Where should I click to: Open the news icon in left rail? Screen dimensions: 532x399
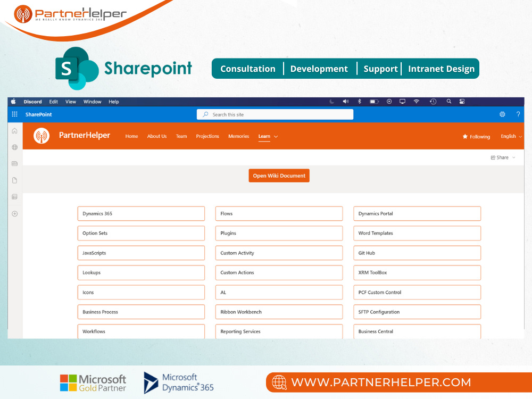(x=14, y=163)
